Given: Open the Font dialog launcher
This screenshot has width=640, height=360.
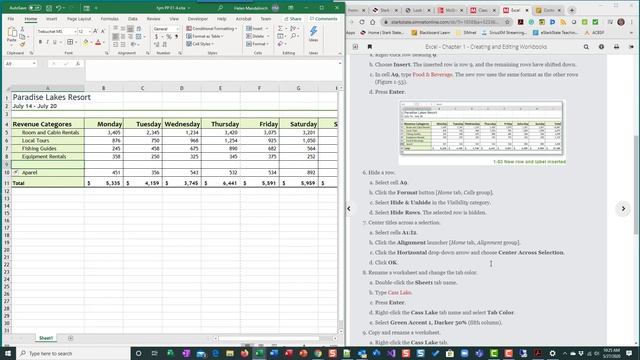Looking at the screenshot, I should point(107,53).
